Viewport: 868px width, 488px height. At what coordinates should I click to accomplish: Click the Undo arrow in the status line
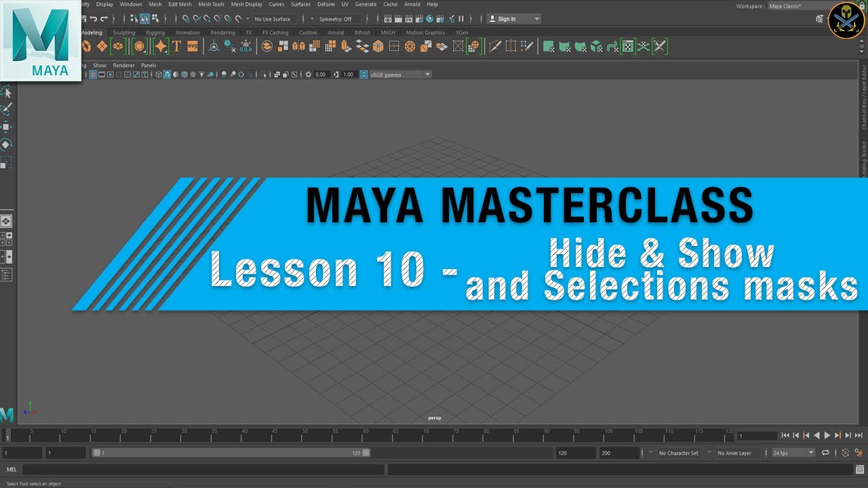tap(93, 19)
